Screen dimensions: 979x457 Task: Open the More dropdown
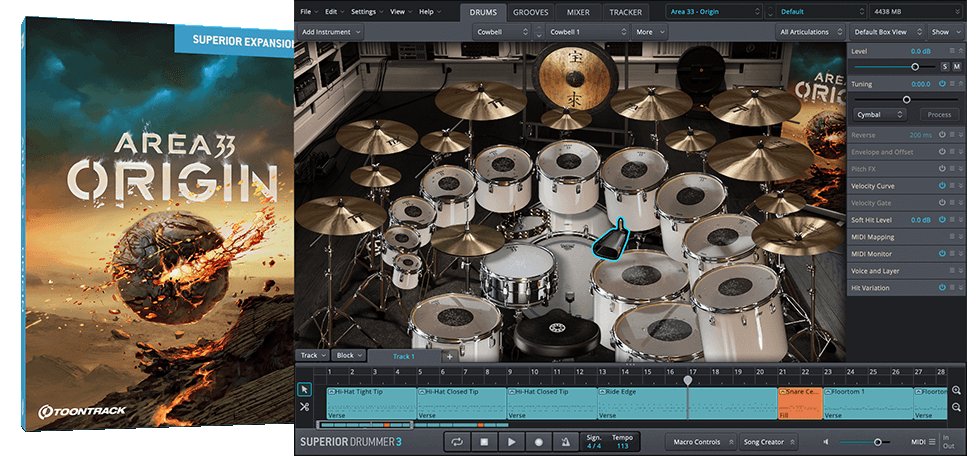(x=648, y=32)
